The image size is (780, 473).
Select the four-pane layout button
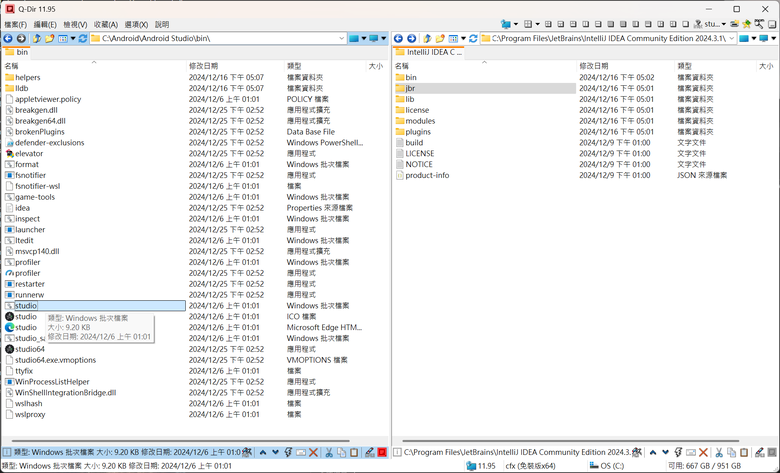(548, 24)
